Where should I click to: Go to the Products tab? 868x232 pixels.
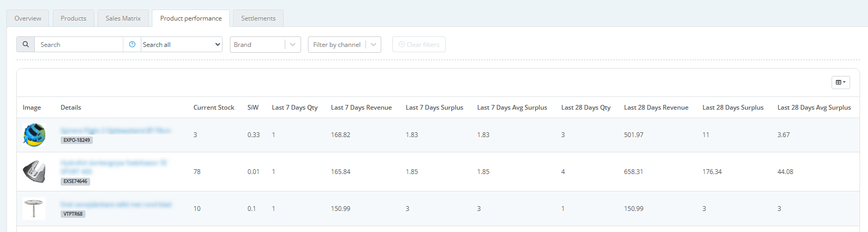pyautogui.click(x=73, y=18)
